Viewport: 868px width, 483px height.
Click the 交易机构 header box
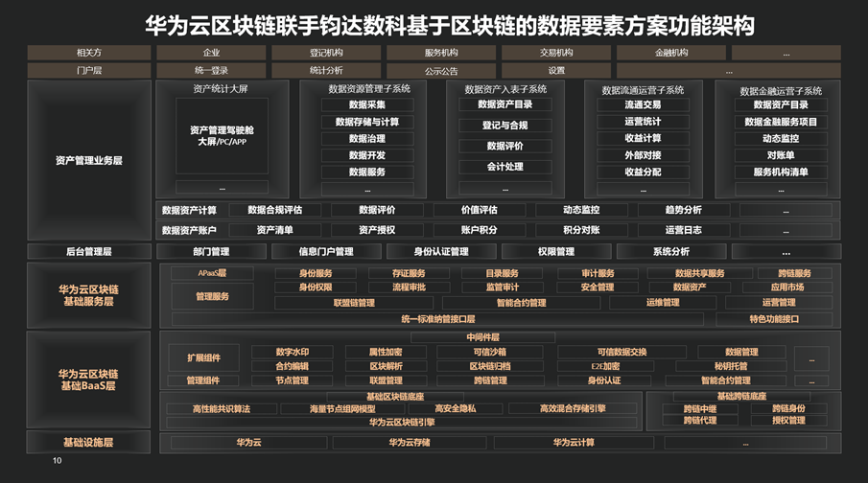pyautogui.click(x=556, y=53)
